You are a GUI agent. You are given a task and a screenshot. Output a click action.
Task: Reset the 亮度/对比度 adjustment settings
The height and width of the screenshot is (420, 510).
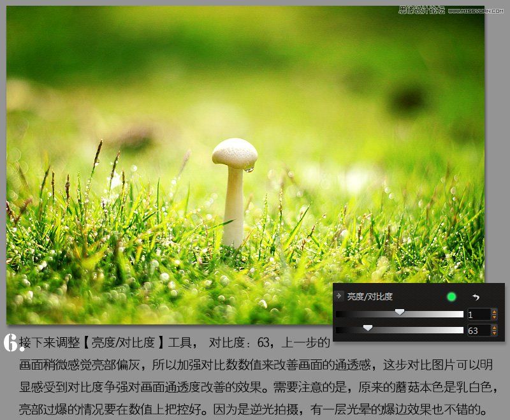[x=476, y=296]
